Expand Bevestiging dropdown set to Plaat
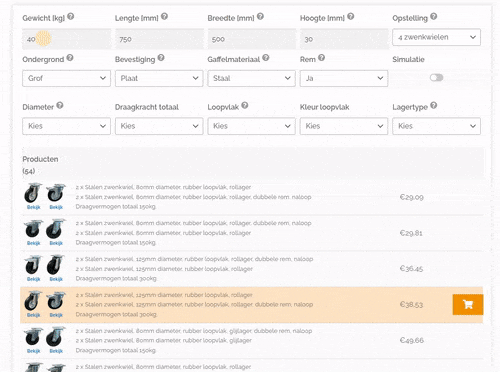 [x=159, y=78]
